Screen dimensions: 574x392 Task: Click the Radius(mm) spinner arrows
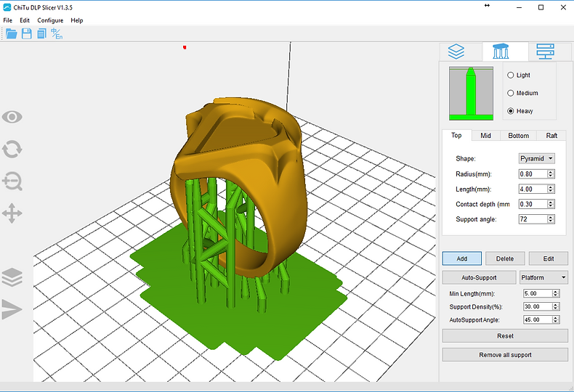click(x=551, y=174)
